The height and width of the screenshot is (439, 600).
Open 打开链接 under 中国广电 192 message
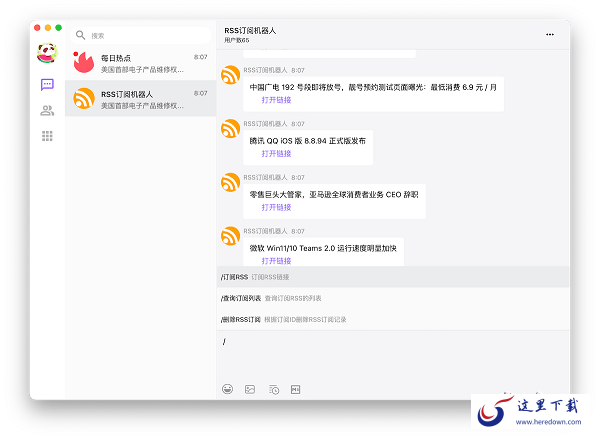tap(276, 100)
